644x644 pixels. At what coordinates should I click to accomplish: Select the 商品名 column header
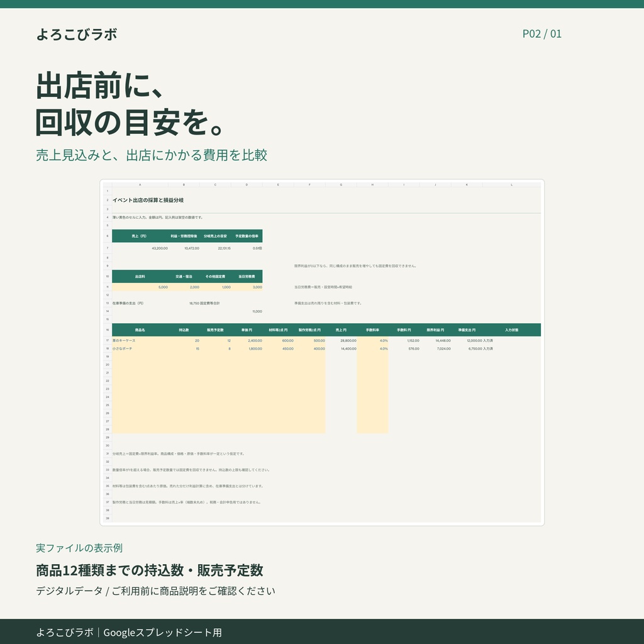pyautogui.click(x=140, y=330)
